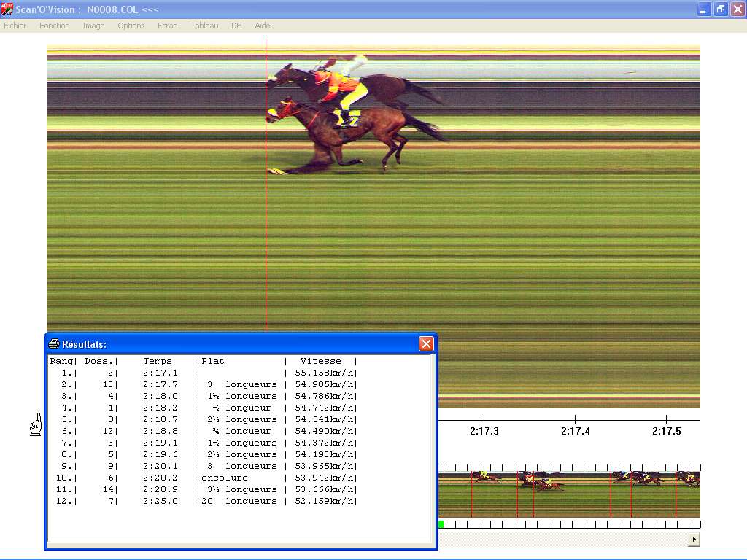Screen dimensions: 747x560
Task: Click the pointing hand cursor icon
Action: (x=36, y=424)
